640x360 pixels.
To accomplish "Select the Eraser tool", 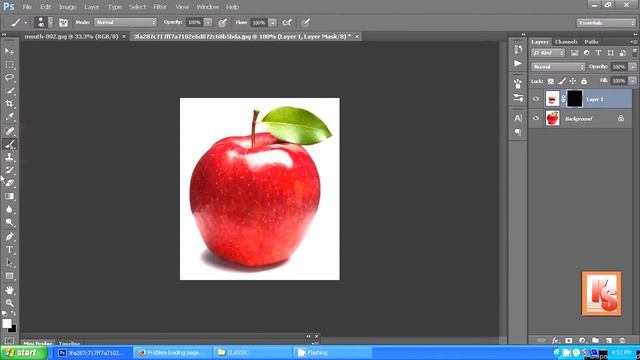I will pos(9,183).
